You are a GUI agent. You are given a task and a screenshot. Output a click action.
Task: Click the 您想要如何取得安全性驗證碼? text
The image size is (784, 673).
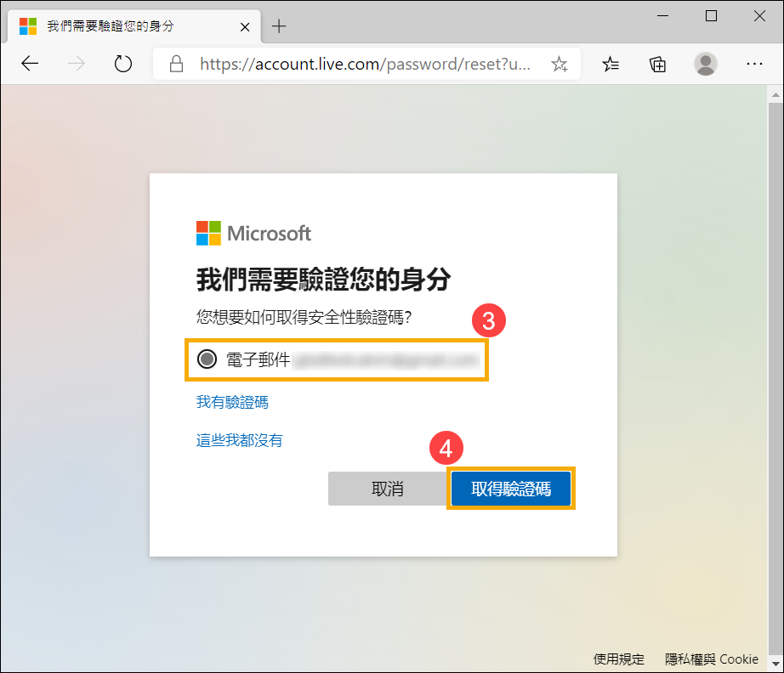pos(304,317)
